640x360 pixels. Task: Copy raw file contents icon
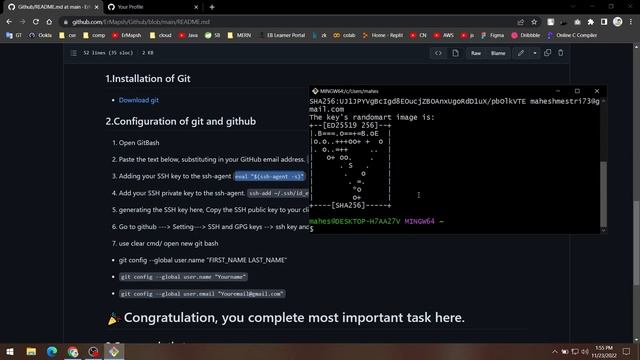tap(548, 53)
